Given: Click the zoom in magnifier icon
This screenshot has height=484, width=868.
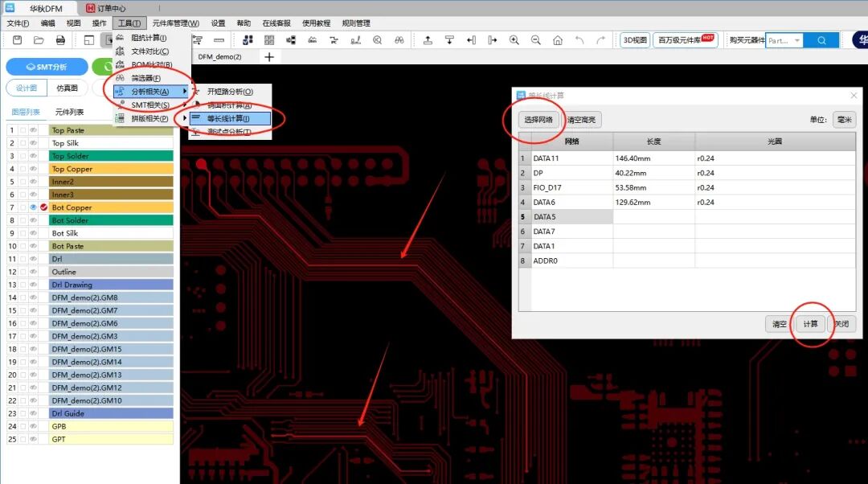Looking at the screenshot, I should click(514, 40).
